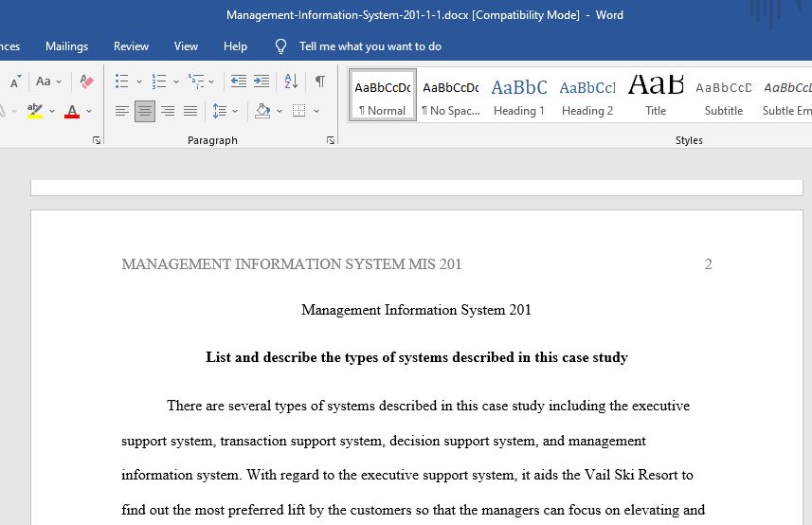Click Clear All Formatting eraser icon

pyautogui.click(x=86, y=81)
